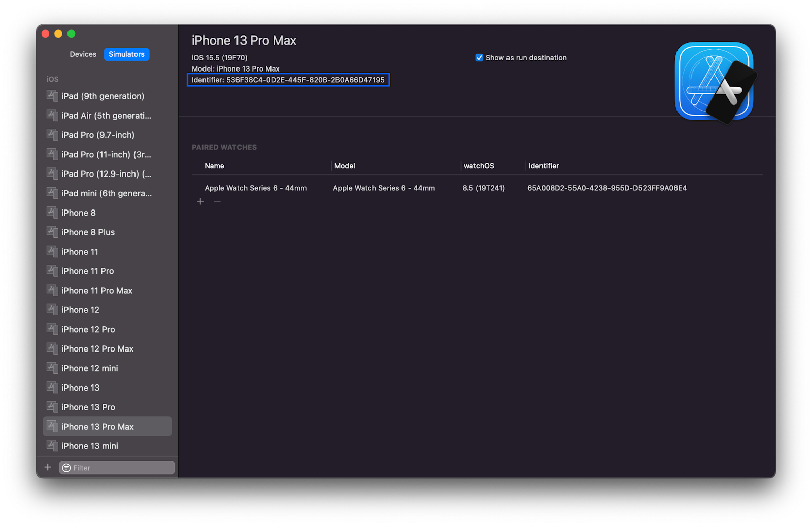The height and width of the screenshot is (526, 812).
Task: Choose iPhone 12 Pro Max simulator
Action: 107,349
